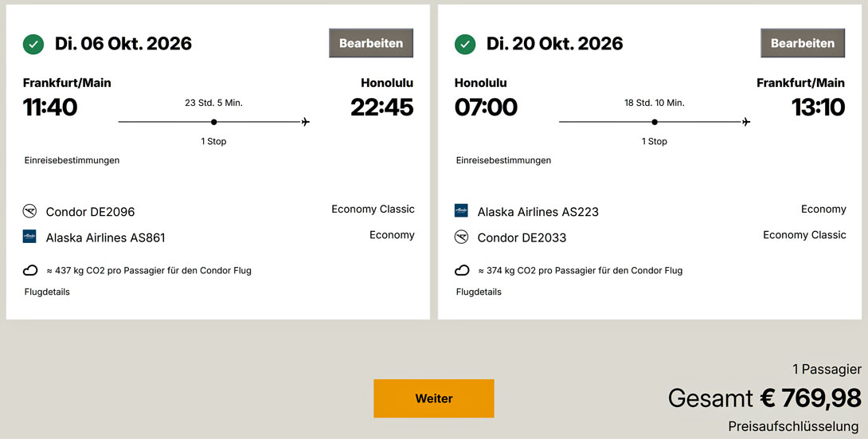This screenshot has height=439, width=868.
Task: Click the Condor logo beside DE2096
Action: click(x=30, y=211)
